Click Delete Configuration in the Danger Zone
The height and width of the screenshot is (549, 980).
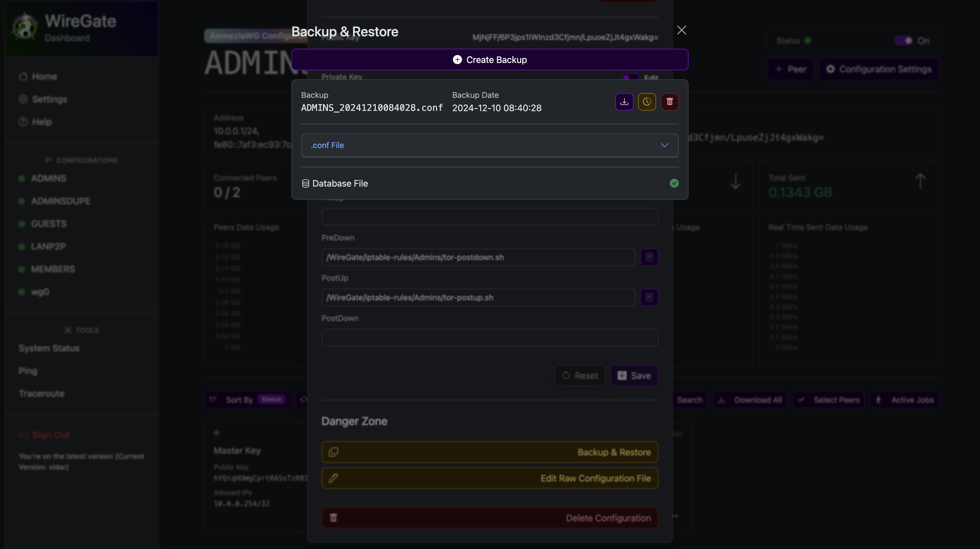490,518
